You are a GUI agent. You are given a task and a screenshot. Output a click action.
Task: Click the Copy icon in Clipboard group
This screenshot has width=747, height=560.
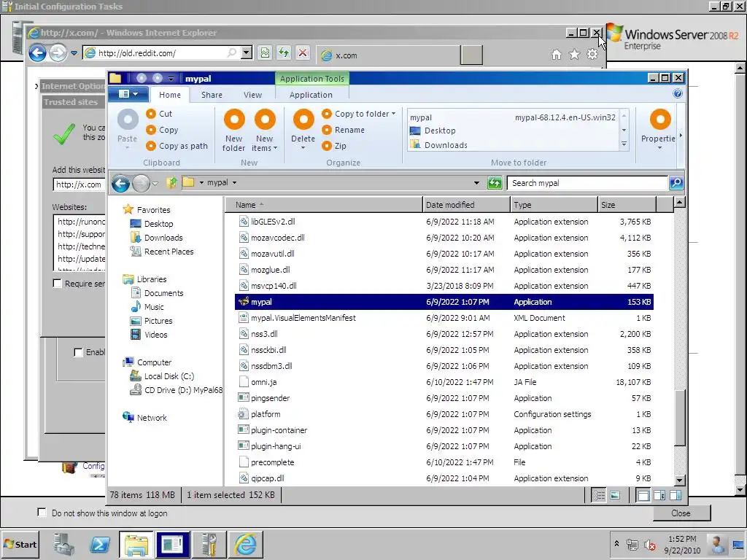[x=151, y=130]
